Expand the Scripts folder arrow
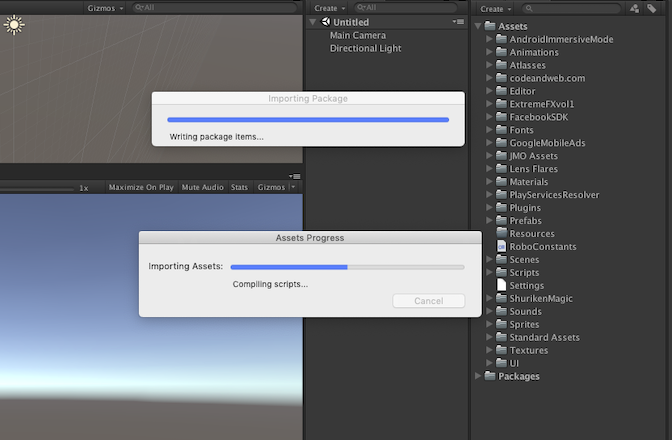 point(489,272)
